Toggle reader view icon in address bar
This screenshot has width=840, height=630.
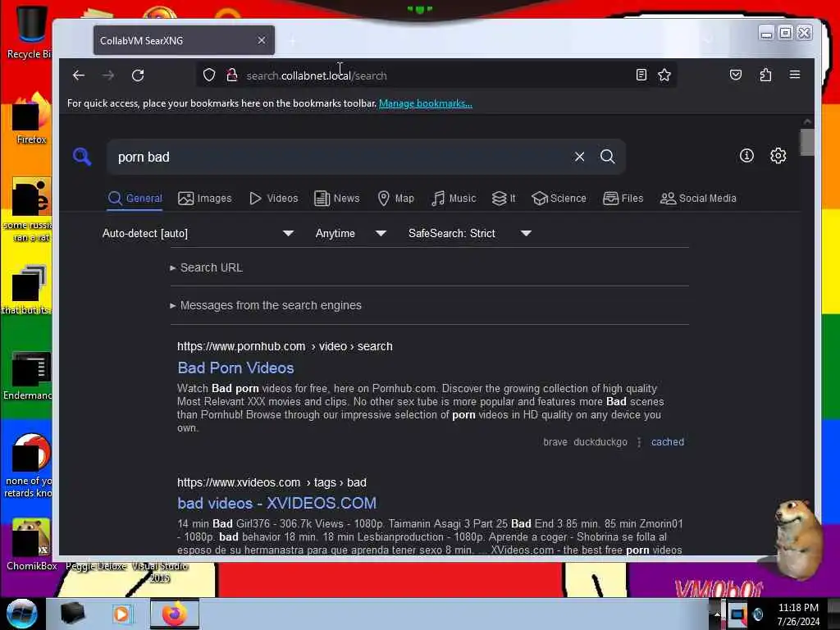pyautogui.click(x=641, y=75)
